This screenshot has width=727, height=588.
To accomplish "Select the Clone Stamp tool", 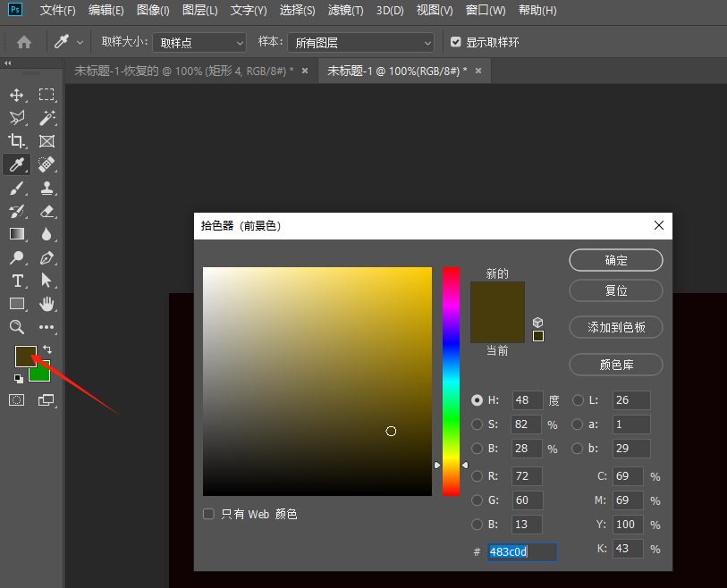I will tap(46, 189).
